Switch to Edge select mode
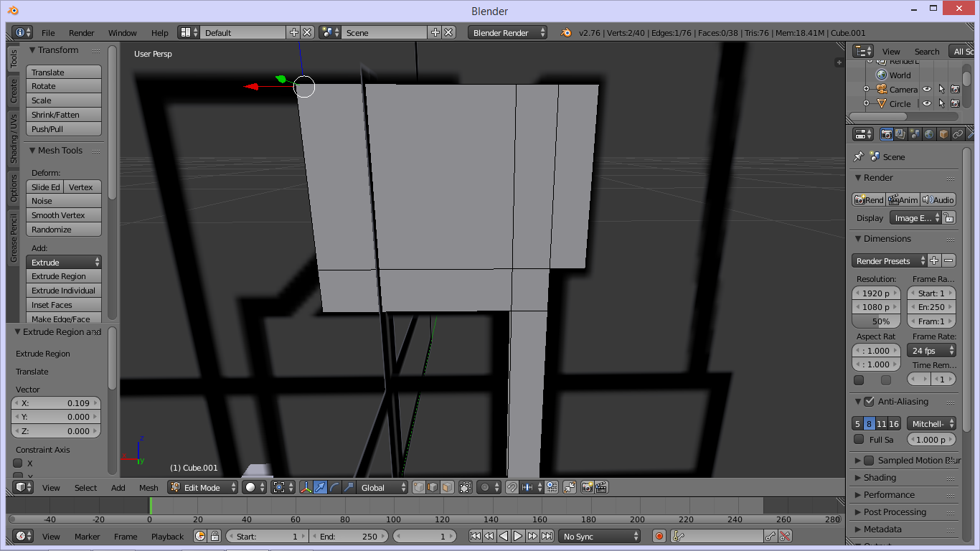The width and height of the screenshot is (980, 551). pos(433,487)
